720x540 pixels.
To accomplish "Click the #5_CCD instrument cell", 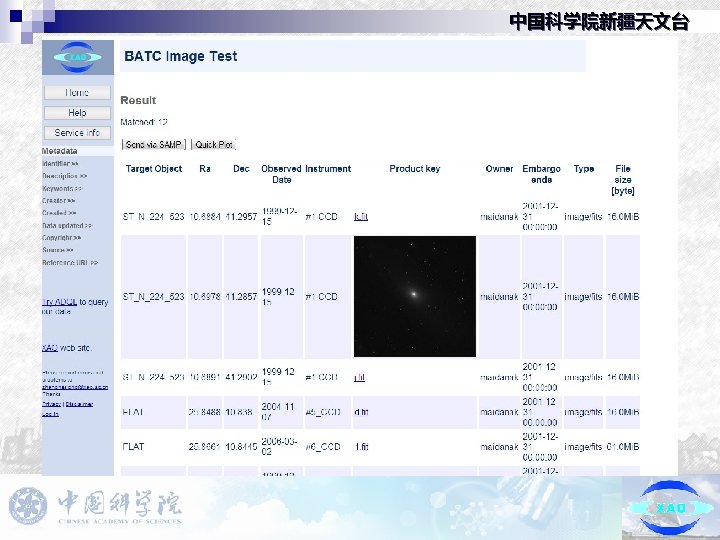I will pyautogui.click(x=323, y=412).
